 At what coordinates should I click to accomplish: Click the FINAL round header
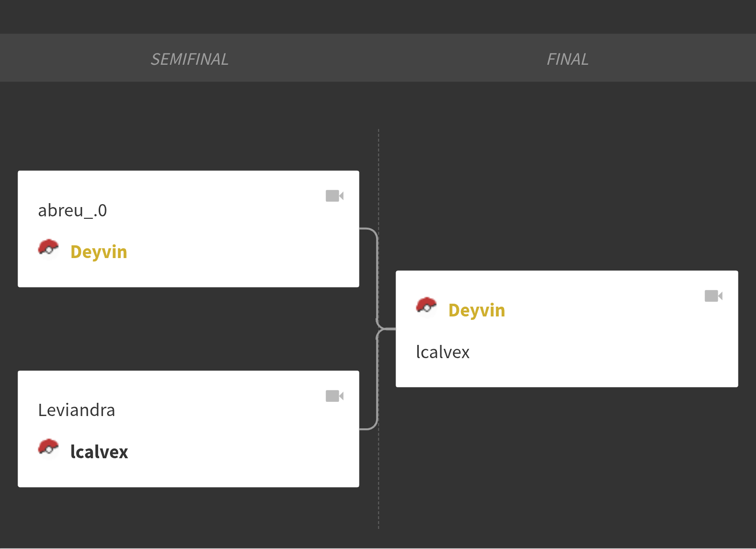click(567, 59)
